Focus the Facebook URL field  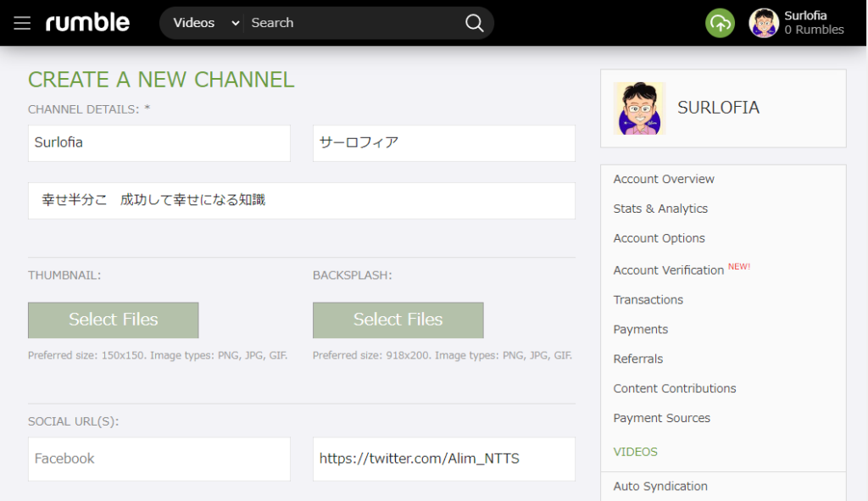pos(159,459)
